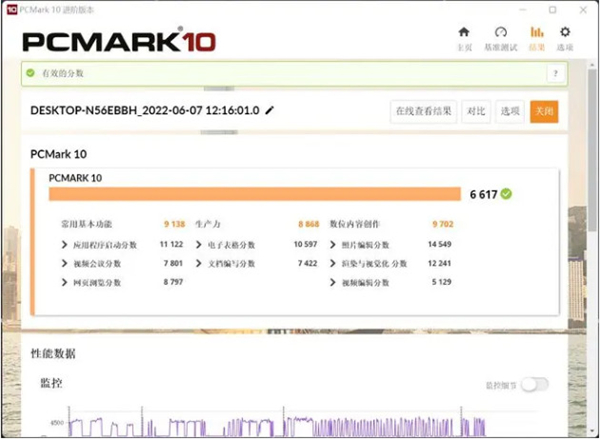Expand 电子表格分数 chevron

pos(199,244)
